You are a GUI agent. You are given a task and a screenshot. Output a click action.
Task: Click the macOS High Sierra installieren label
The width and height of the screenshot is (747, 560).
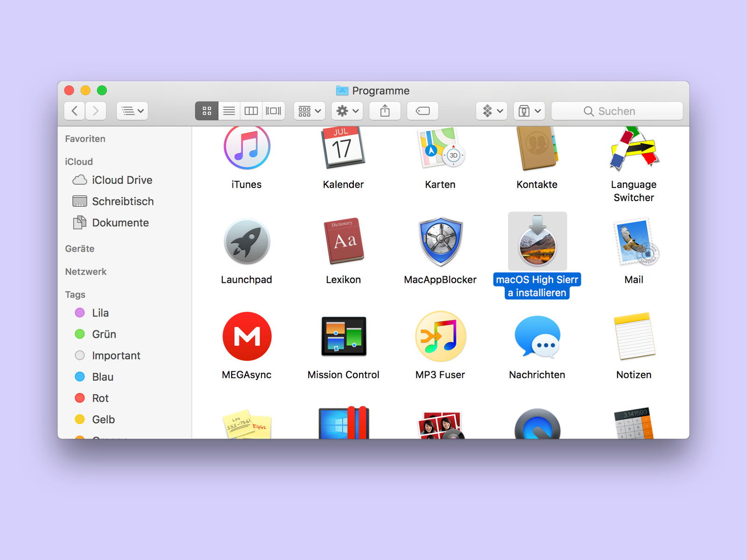[537, 286]
